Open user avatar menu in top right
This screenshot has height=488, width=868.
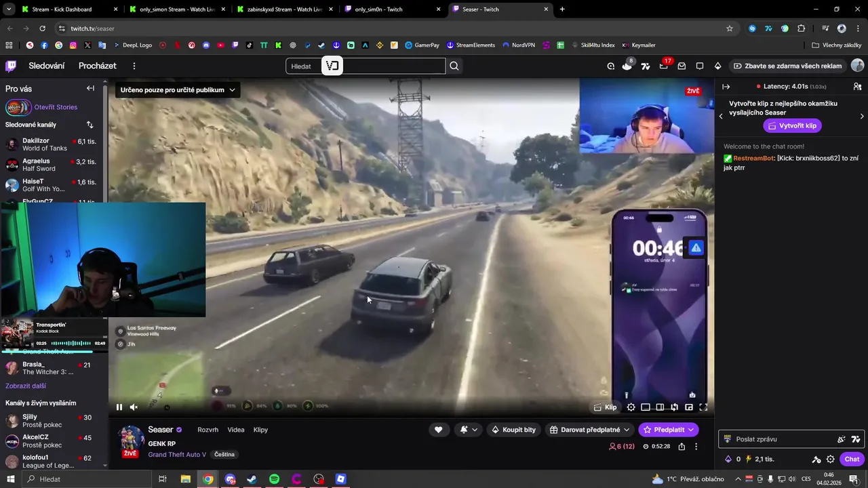tap(857, 66)
